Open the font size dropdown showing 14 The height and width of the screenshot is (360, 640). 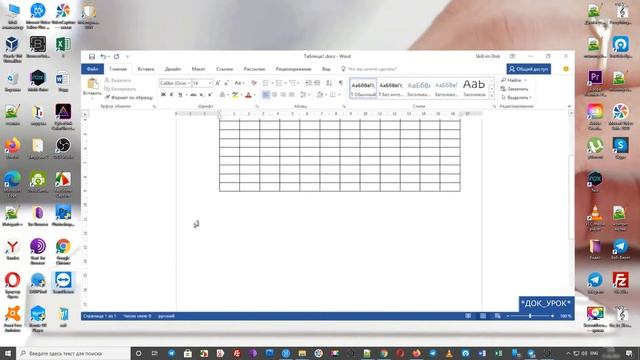[x=210, y=83]
